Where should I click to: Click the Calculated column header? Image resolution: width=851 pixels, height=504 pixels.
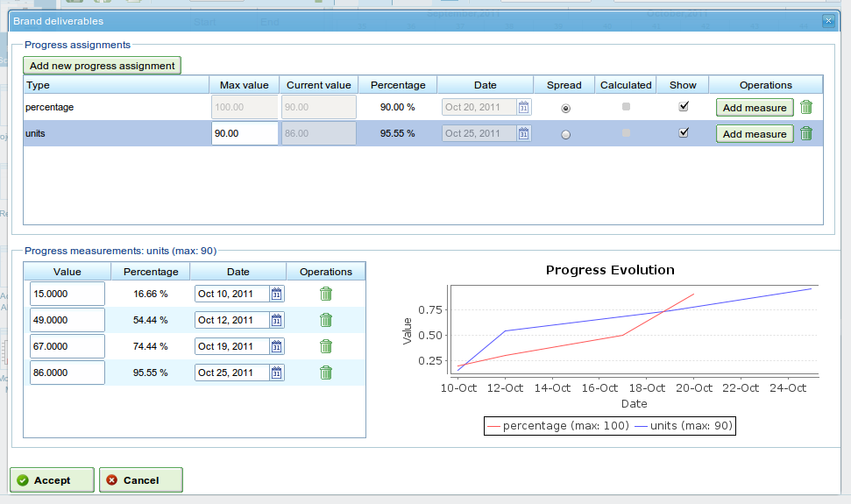tap(626, 85)
